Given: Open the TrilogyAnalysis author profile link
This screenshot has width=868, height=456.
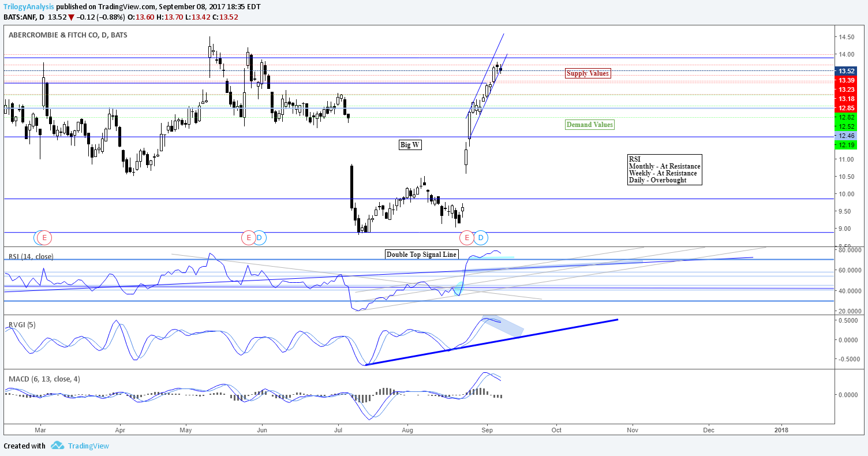Looking at the screenshot, I should point(29,7).
